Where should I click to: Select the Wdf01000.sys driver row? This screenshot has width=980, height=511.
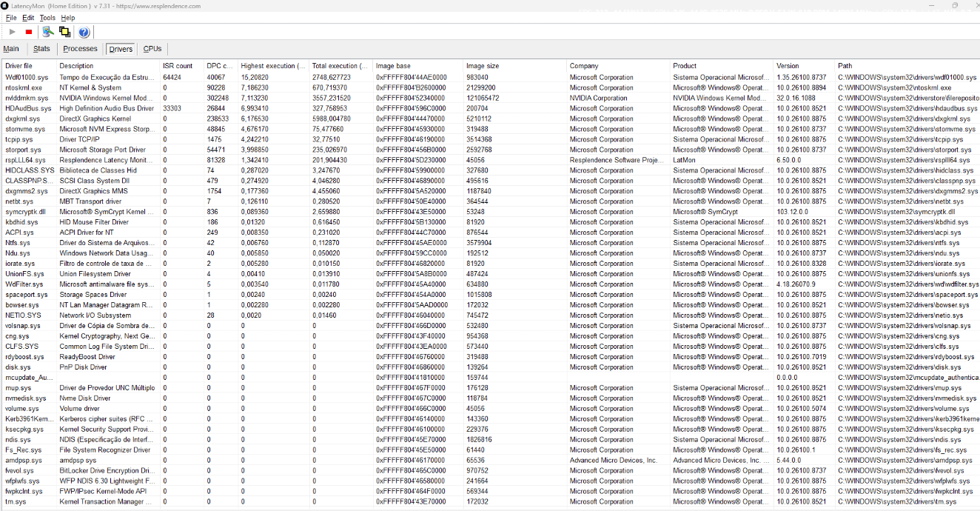coord(490,77)
